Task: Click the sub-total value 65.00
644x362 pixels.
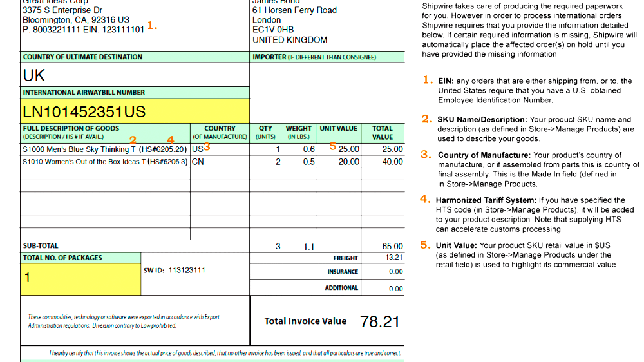Action: 392,247
